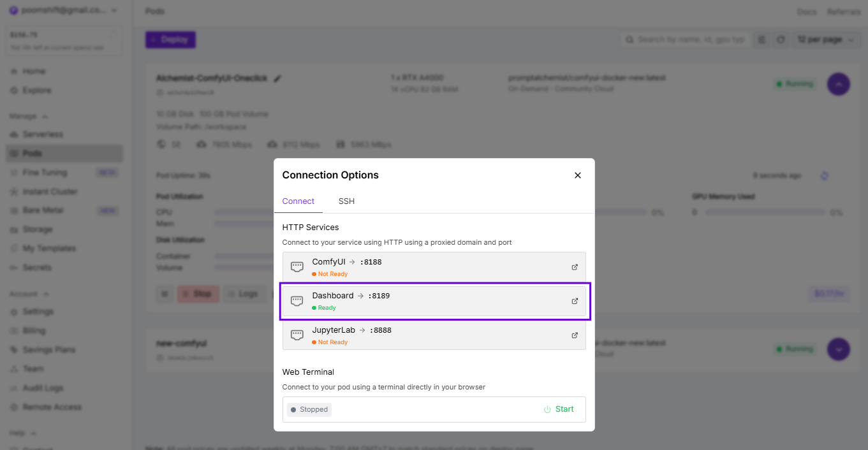This screenshot has height=450, width=868.
Task: Collapse the Account section
Action: 28,294
